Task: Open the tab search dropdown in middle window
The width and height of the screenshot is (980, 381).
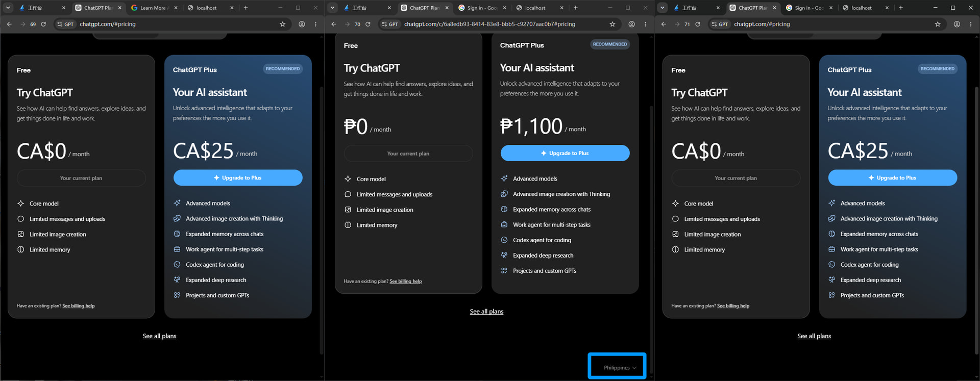Action: click(333, 8)
